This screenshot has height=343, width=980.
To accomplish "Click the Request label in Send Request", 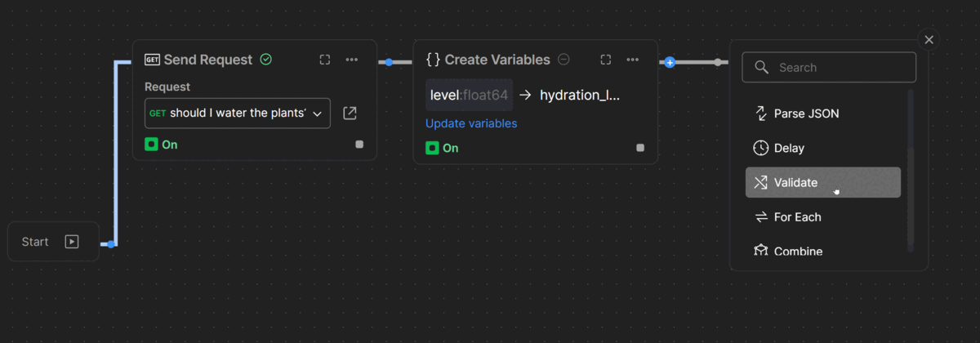I will (167, 87).
